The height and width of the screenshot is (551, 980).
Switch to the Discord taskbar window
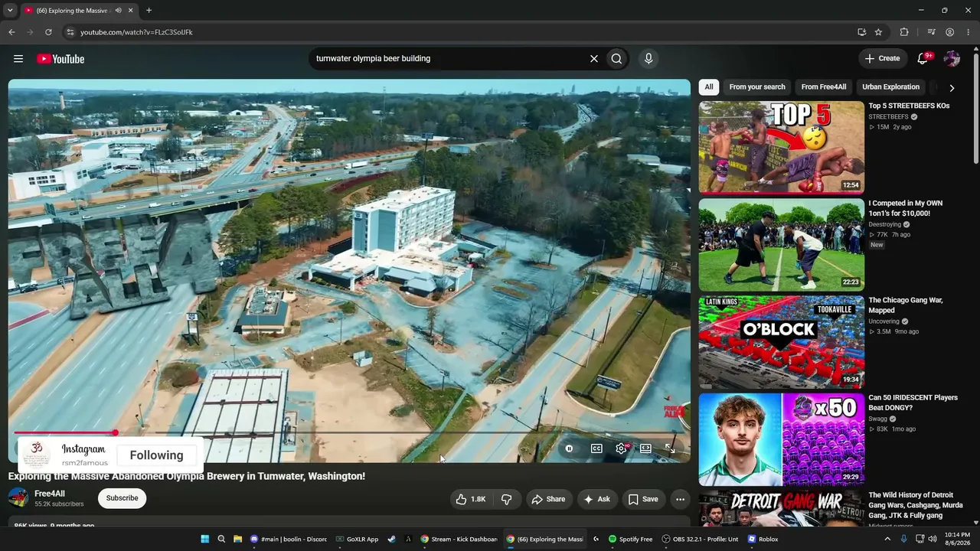[289, 539]
